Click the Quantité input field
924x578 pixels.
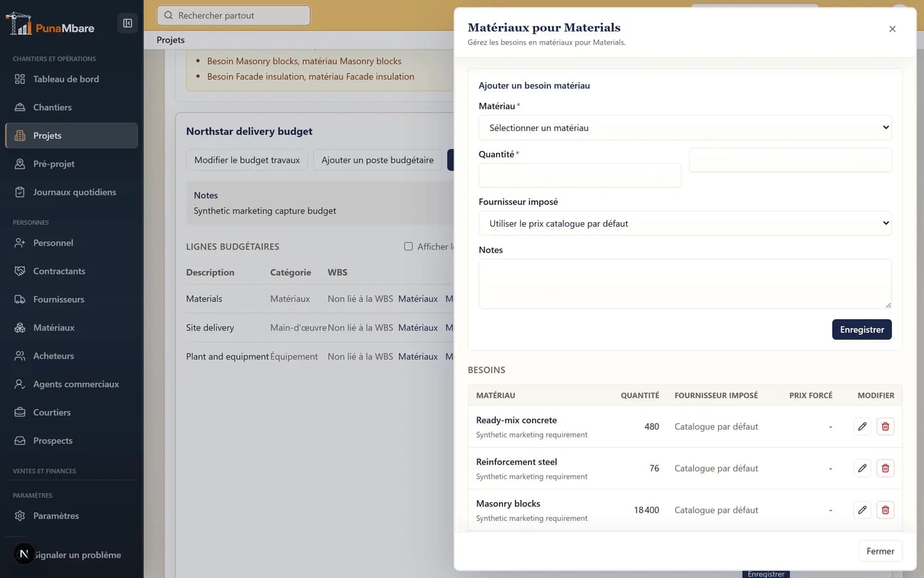tap(580, 175)
